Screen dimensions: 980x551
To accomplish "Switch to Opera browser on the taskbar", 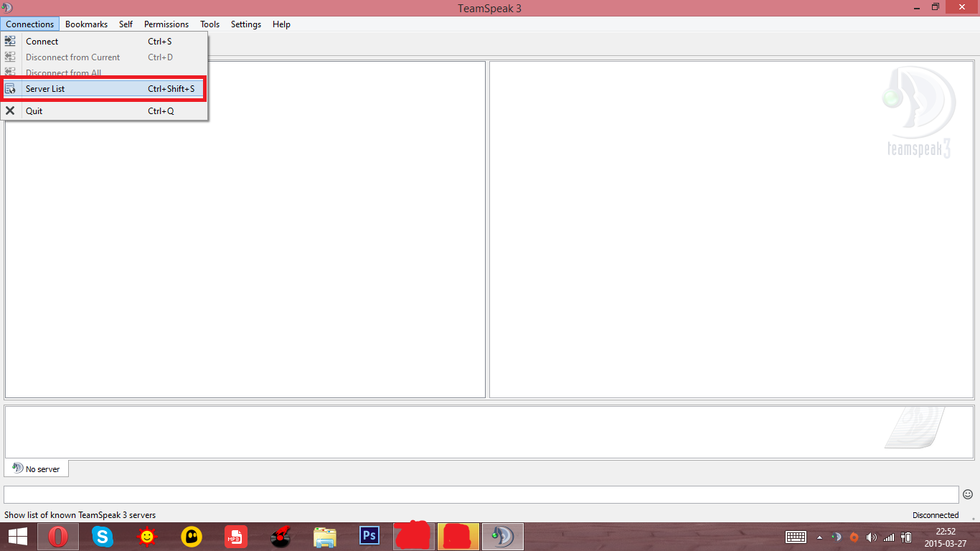I will [58, 537].
